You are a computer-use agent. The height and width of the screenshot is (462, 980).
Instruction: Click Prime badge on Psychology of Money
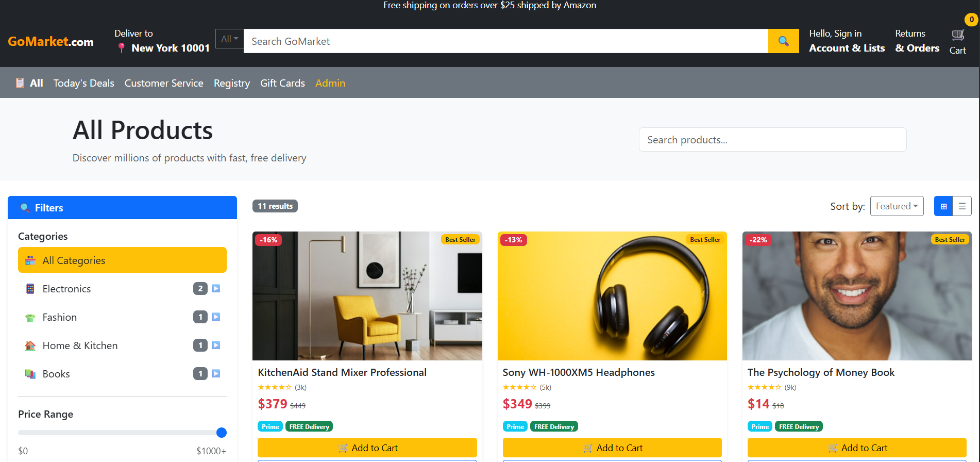point(760,426)
